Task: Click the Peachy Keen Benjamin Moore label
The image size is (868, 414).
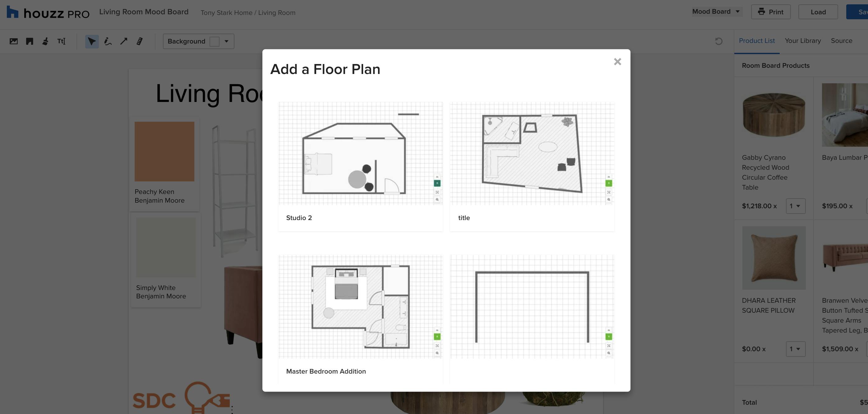Action: coord(159,196)
